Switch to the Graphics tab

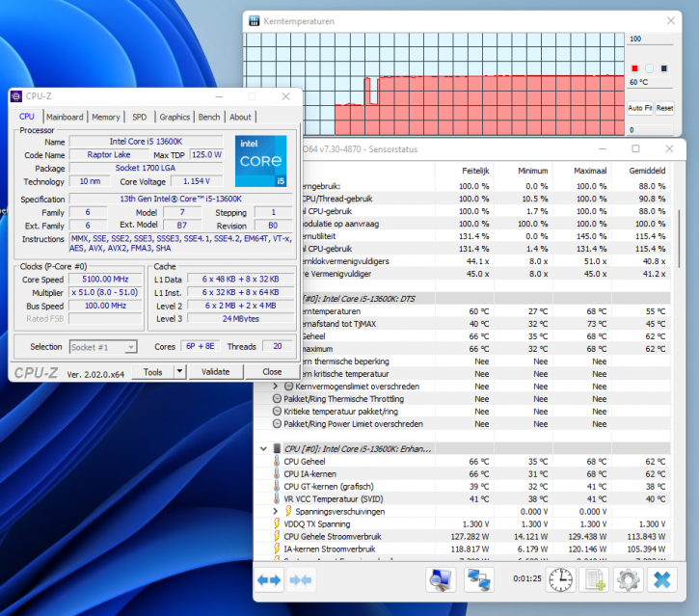click(x=175, y=117)
